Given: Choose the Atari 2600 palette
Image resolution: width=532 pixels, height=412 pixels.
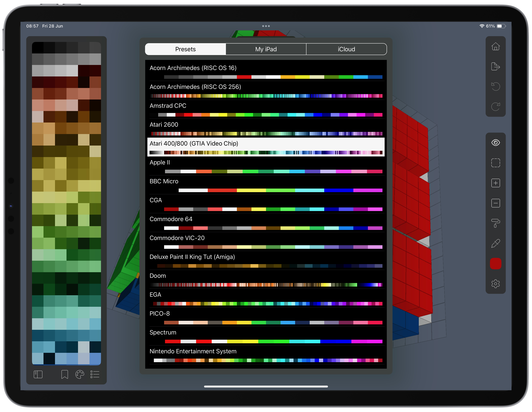Looking at the screenshot, I should [266, 128].
